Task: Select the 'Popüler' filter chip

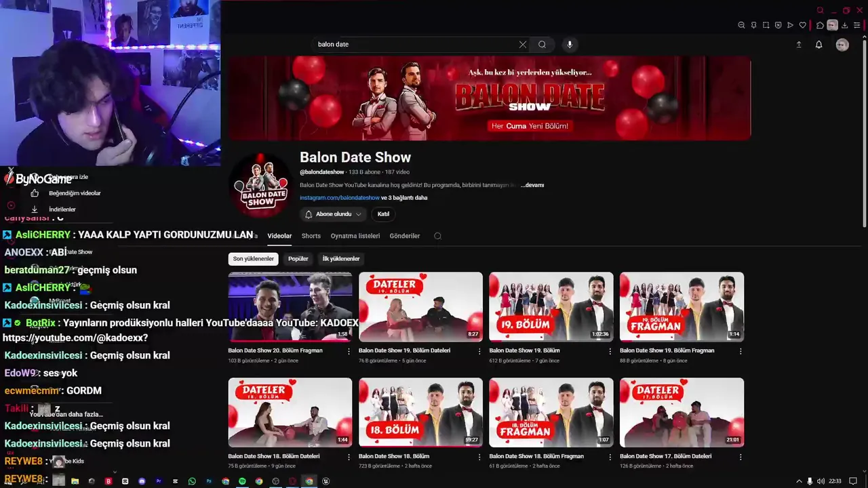Action: pos(298,258)
